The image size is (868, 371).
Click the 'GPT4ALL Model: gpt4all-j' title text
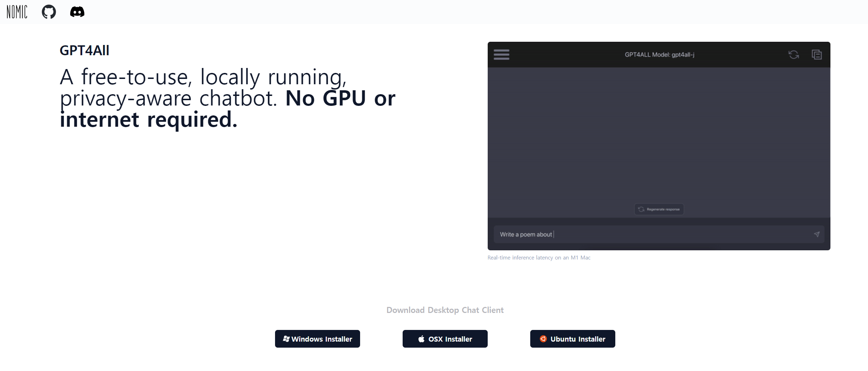click(x=659, y=55)
